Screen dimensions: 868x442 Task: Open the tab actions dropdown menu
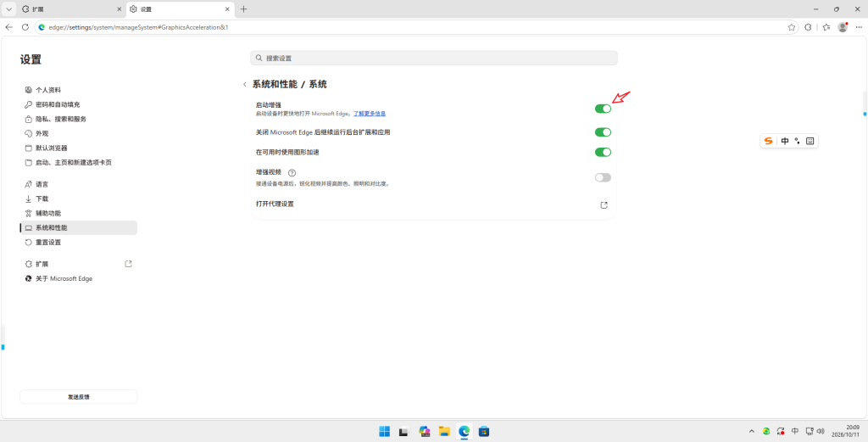coord(8,9)
